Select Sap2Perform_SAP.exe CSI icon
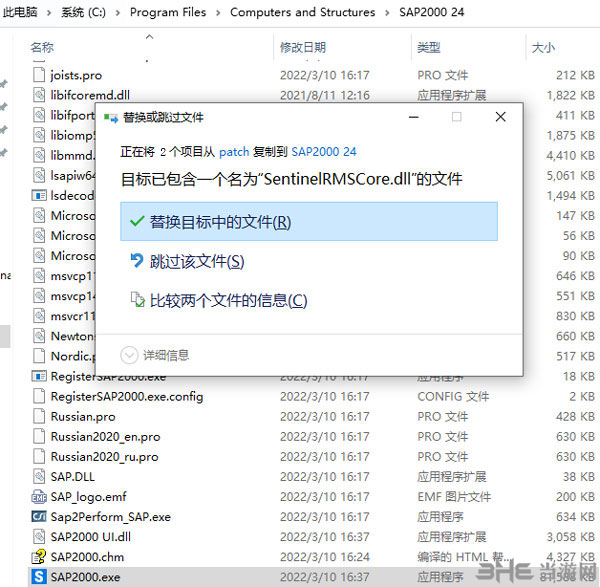This screenshot has height=587, width=600. tap(39, 517)
